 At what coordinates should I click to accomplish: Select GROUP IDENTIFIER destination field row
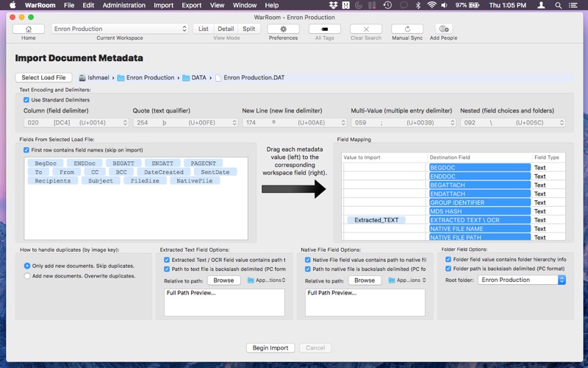480,203
